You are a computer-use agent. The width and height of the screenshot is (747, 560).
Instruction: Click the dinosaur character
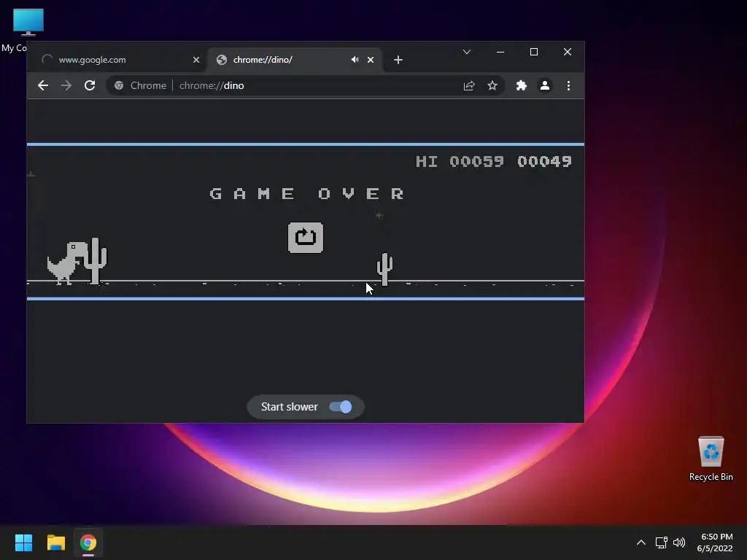pyautogui.click(x=66, y=262)
